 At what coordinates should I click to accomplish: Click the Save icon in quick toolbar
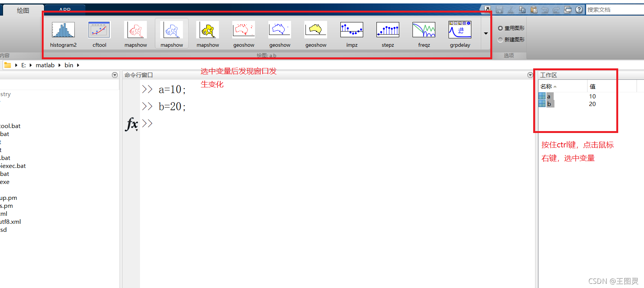tap(499, 9)
